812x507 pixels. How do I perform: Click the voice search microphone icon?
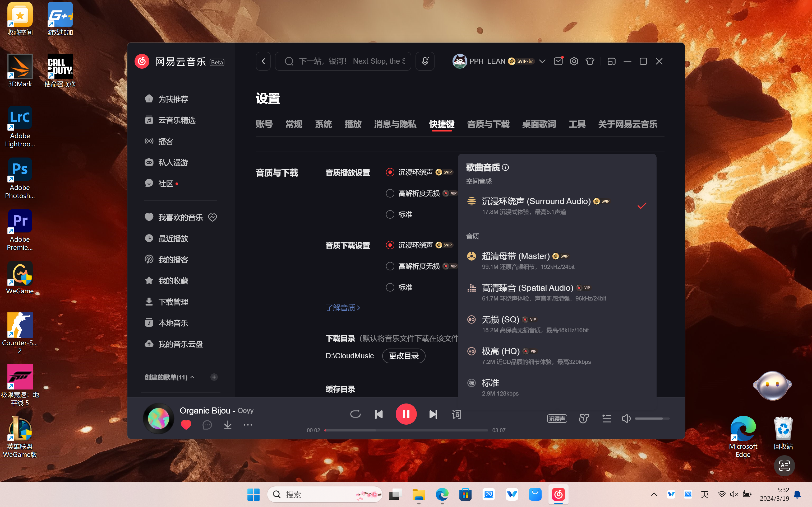[x=425, y=61]
